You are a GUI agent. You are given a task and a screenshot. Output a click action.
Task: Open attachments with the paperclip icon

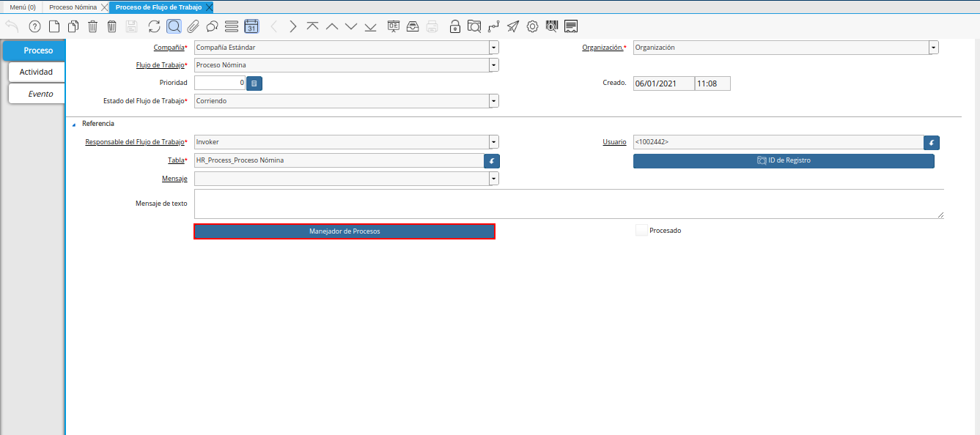tap(193, 27)
